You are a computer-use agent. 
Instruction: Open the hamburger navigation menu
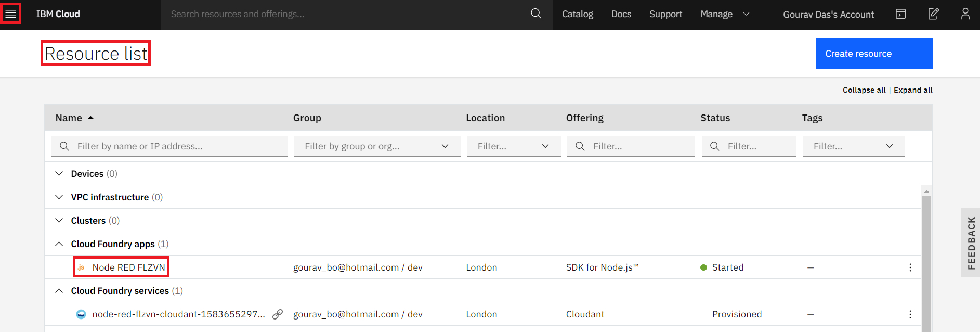(x=10, y=14)
